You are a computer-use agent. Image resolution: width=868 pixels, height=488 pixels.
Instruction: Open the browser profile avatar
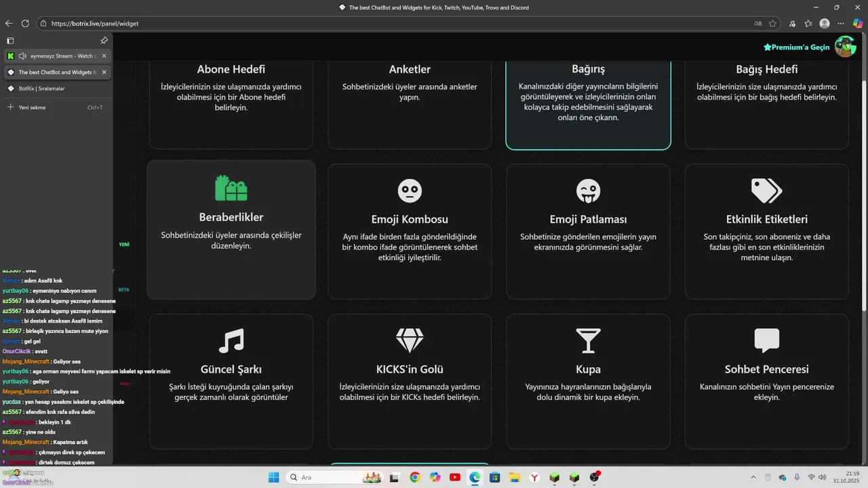coord(825,23)
